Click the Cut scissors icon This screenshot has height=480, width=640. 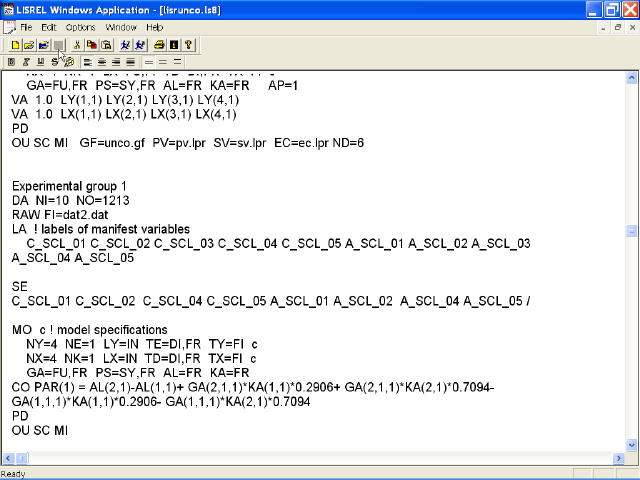point(77,45)
